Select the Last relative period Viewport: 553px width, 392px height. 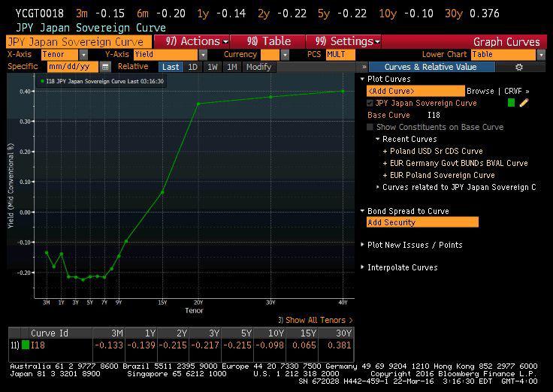(x=171, y=67)
